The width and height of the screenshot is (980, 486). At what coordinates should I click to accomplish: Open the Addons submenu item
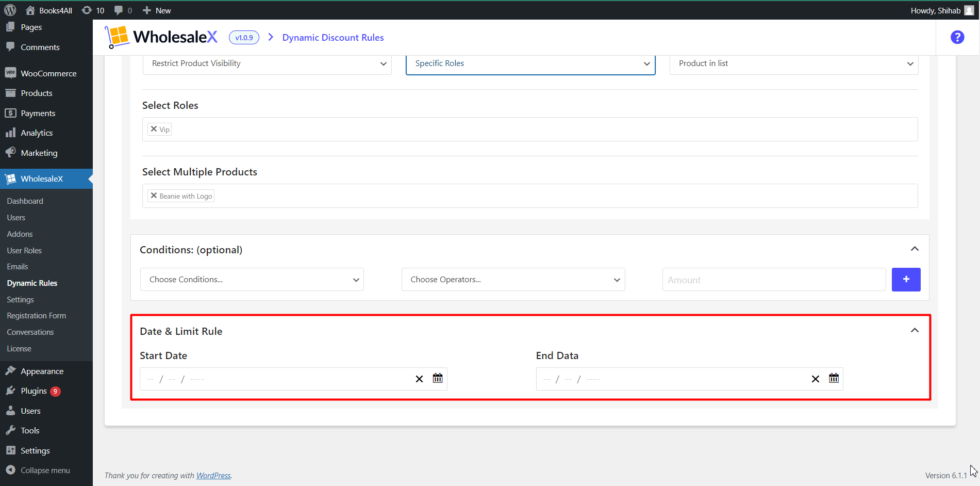(20, 234)
